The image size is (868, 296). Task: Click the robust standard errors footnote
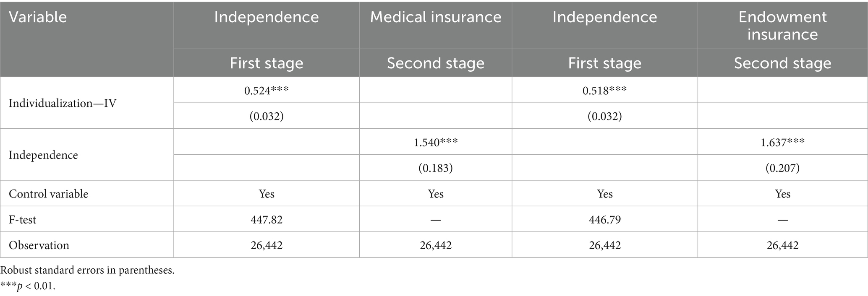(x=87, y=270)
